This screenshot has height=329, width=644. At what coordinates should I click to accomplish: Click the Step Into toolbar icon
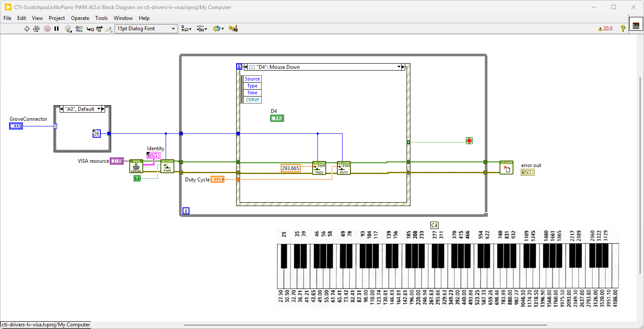click(x=90, y=29)
